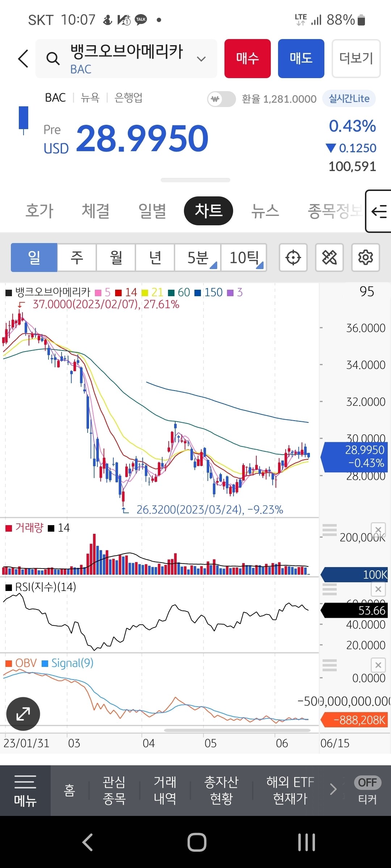Open the chart drawing tools icon

click(329, 258)
